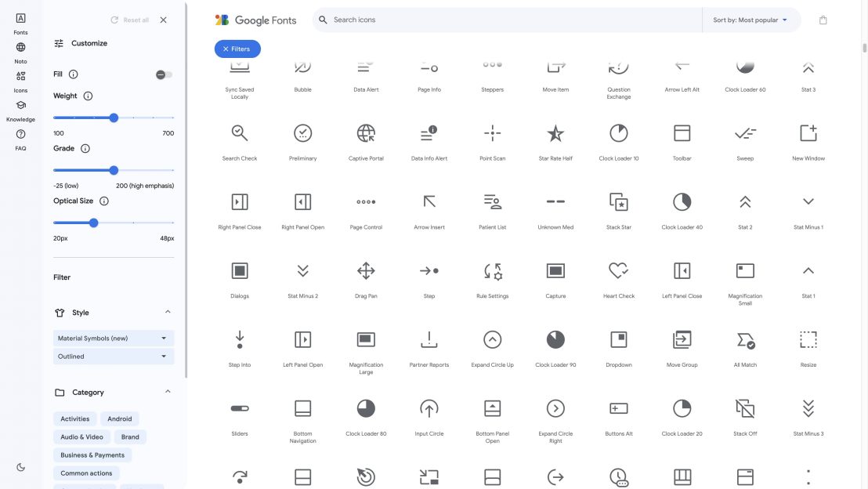Toggle the Fill switch
The height and width of the screenshot is (489, 868).
(x=162, y=73)
